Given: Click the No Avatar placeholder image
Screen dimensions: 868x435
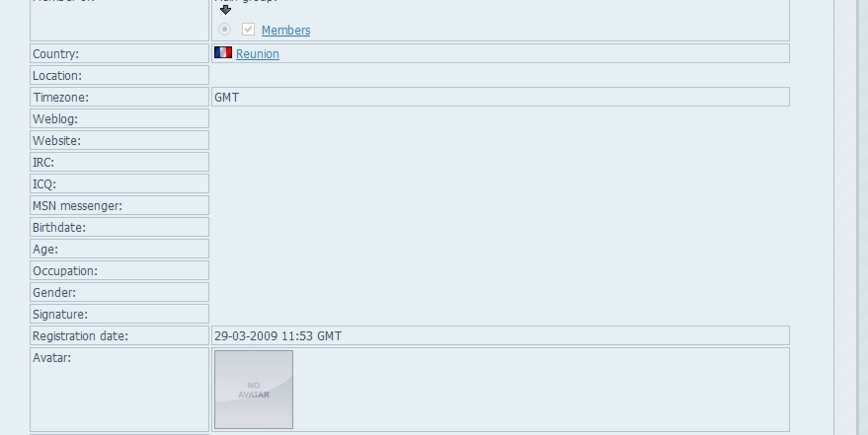Looking at the screenshot, I should [254, 389].
